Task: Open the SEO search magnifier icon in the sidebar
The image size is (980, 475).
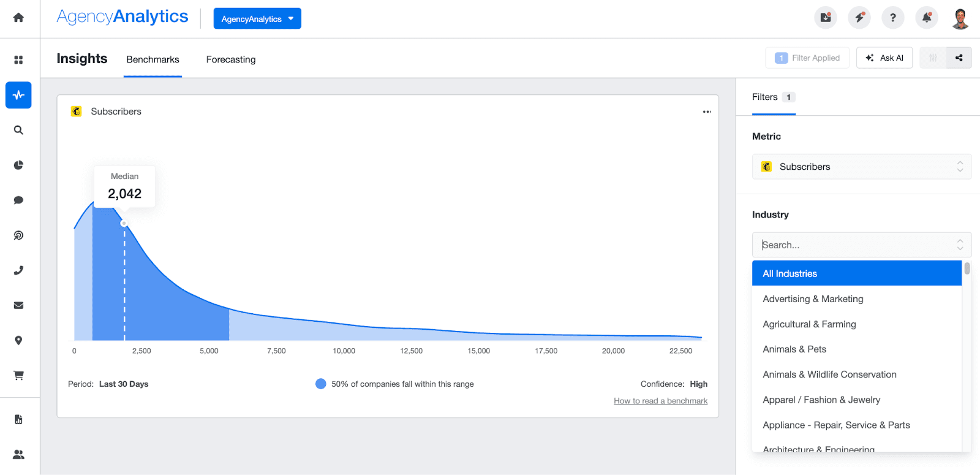Action: (x=18, y=130)
